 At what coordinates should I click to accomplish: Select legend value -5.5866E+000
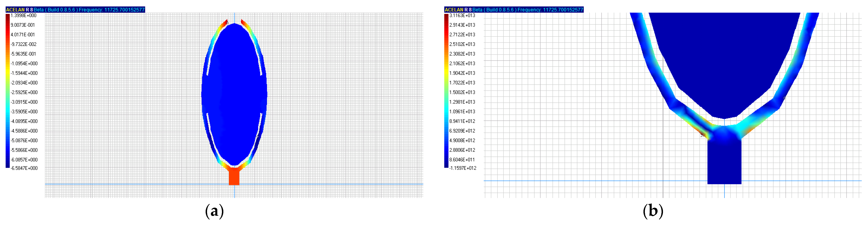[x=24, y=150]
